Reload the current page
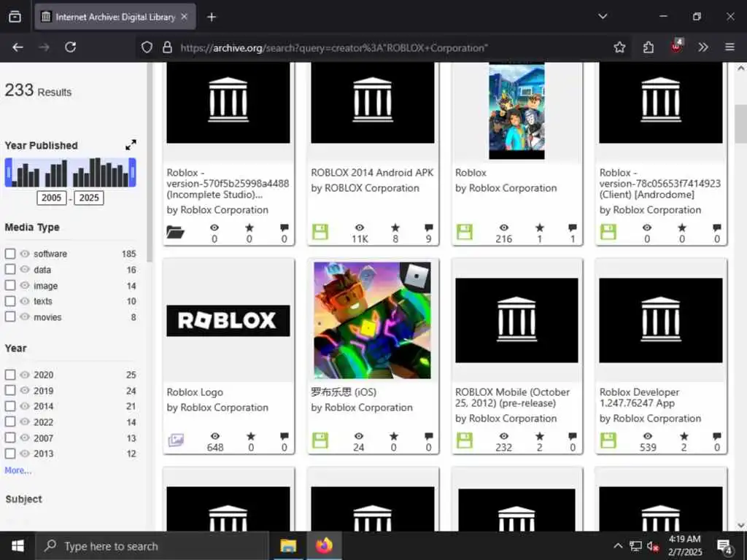Viewport: 747px width, 560px height. tap(71, 47)
